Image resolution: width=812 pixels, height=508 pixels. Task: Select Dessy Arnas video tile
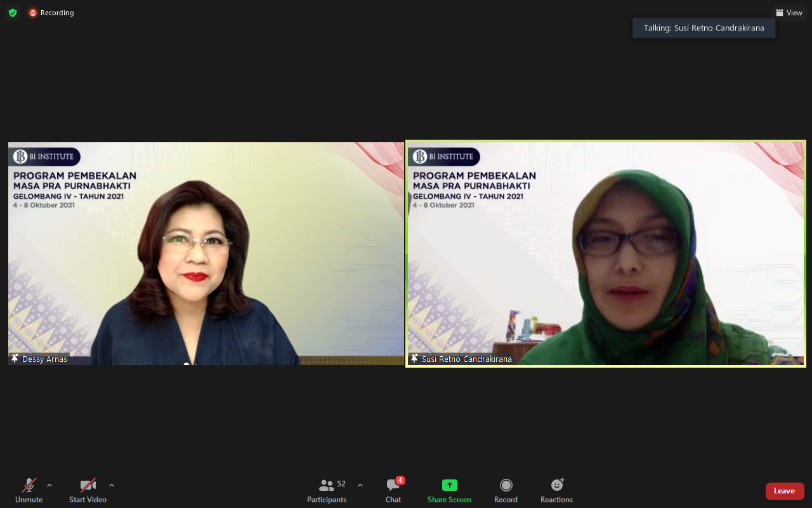click(206, 253)
